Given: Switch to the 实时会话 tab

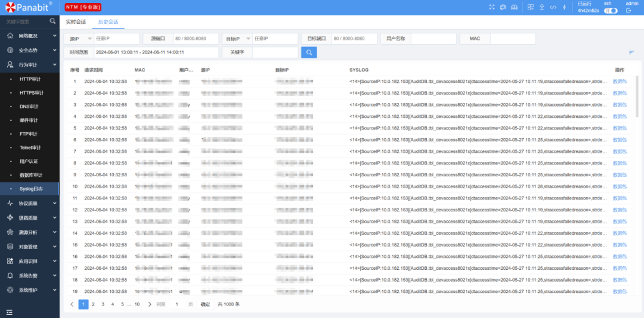Looking at the screenshot, I should 76,22.
